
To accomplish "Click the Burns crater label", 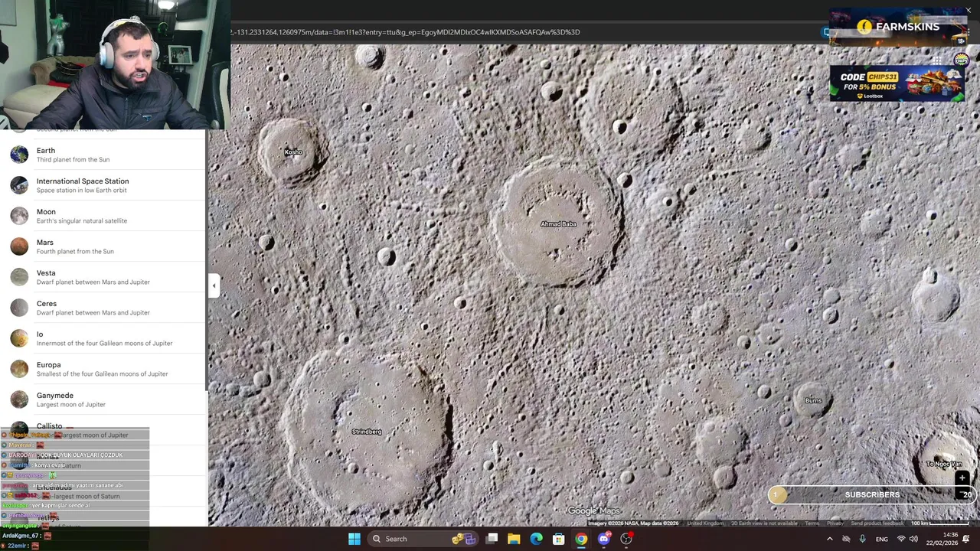I will click(x=813, y=400).
